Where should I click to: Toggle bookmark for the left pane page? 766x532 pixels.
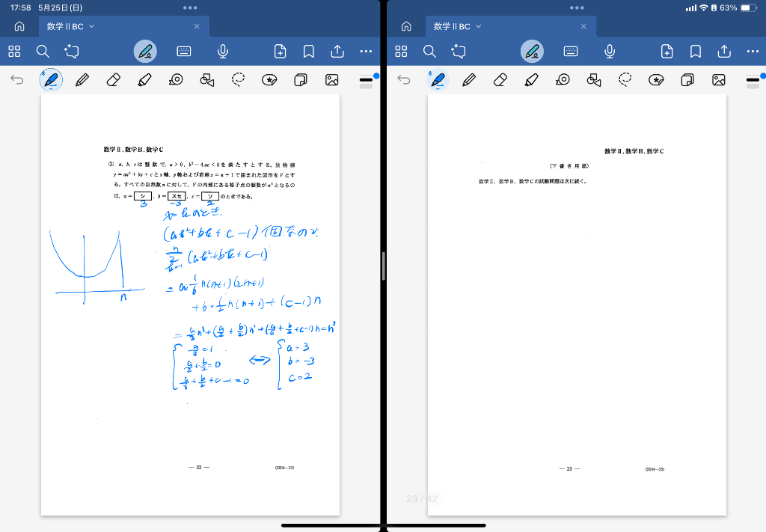(308, 51)
